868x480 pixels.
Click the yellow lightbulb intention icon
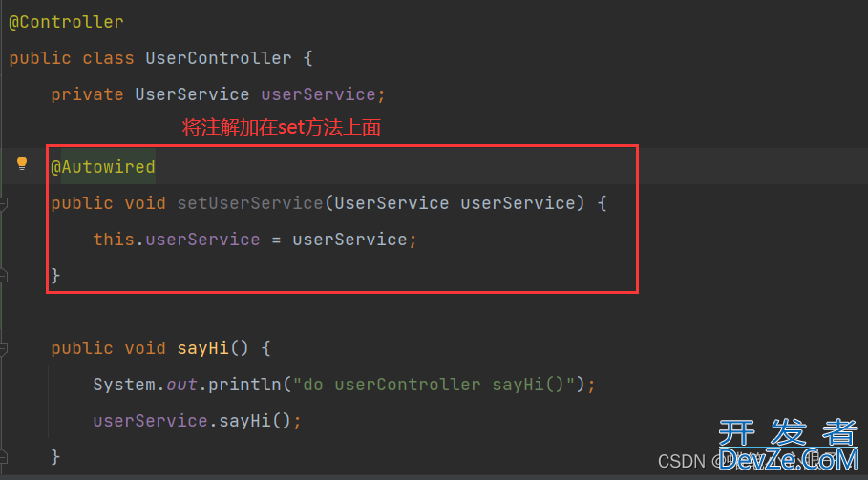[x=22, y=163]
